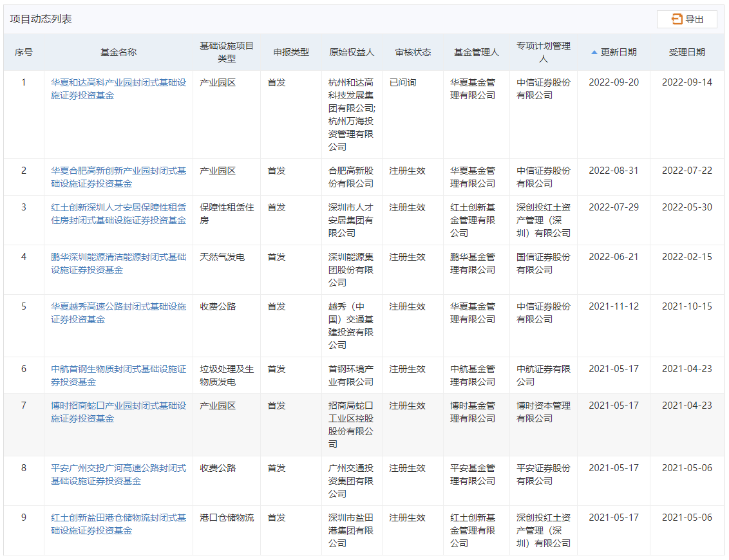Click update date 2022-09-20
This screenshot has height=560, width=729.
click(614, 83)
